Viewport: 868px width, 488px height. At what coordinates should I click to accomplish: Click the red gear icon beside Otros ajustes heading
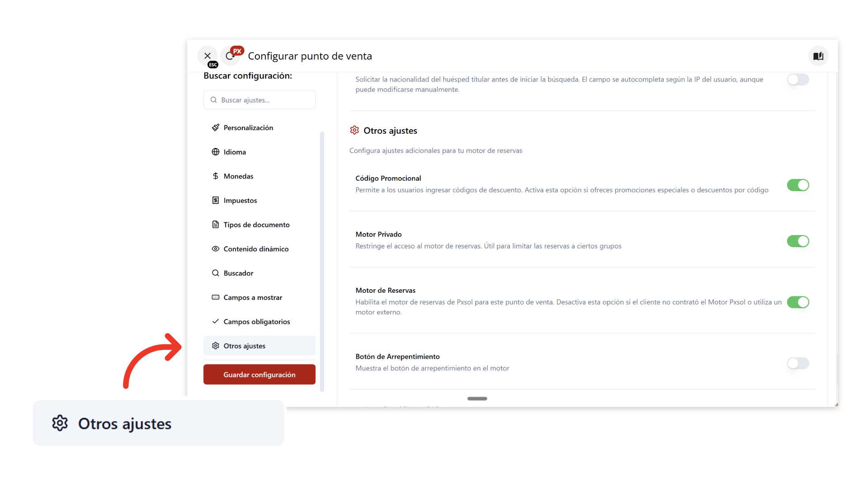[354, 131]
